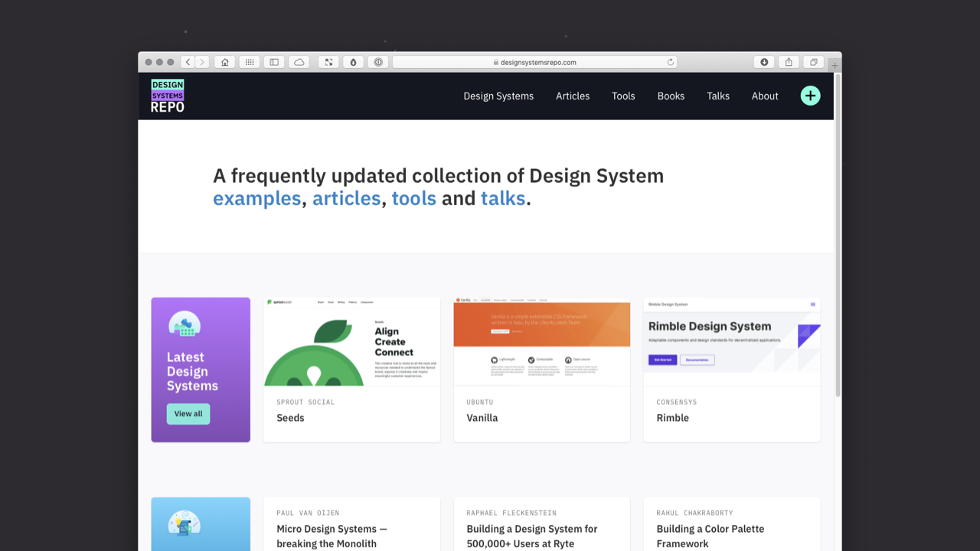Click the SPROUT SOCIAL label
The image size is (980, 551).
pyautogui.click(x=305, y=402)
